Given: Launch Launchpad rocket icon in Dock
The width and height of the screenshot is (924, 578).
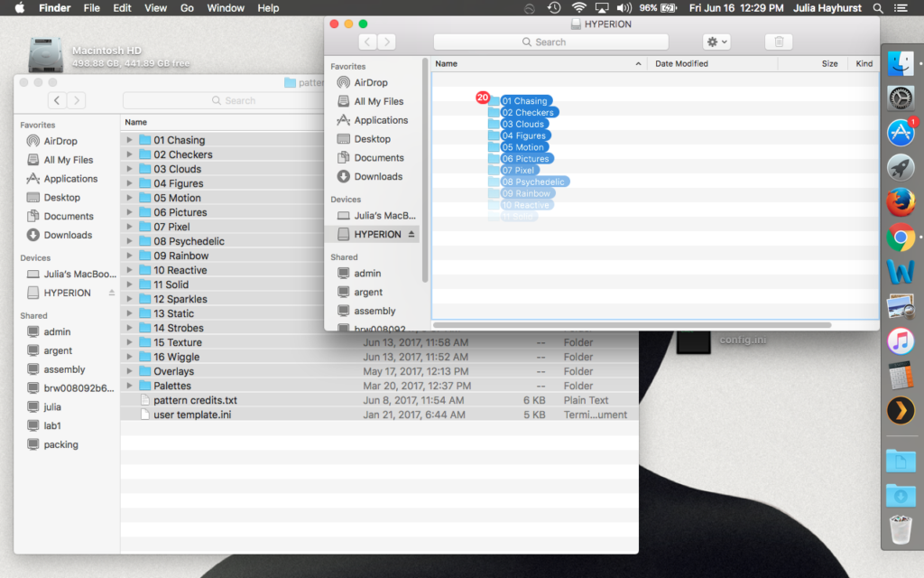Looking at the screenshot, I should tap(901, 167).
